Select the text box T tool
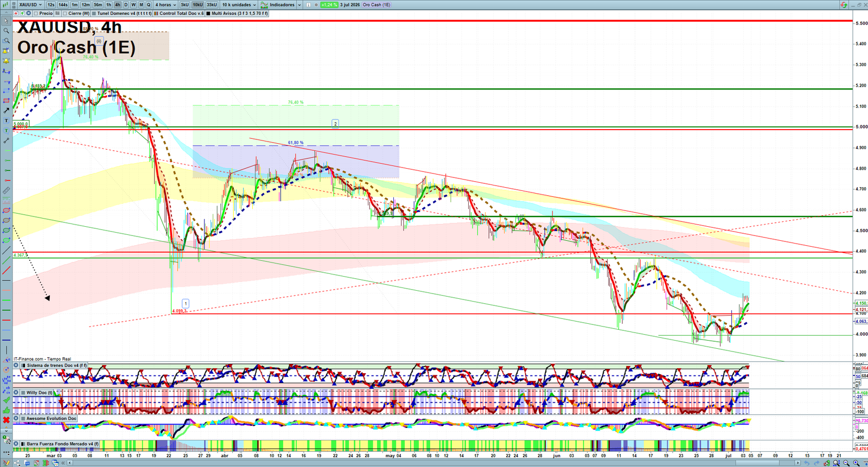Image resolution: width=868 pixels, height=467 pixels. (x=6, y=120)
